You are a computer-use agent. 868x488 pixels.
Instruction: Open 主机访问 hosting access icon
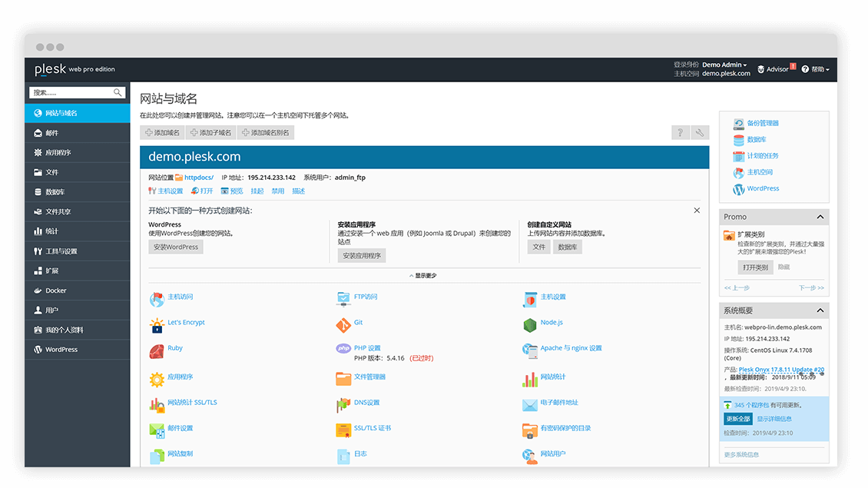pyautogui.click(x=157, y=300)
